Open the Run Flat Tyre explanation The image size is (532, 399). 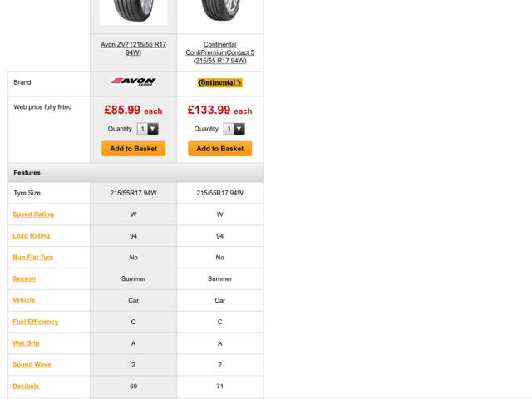[33, 257]
